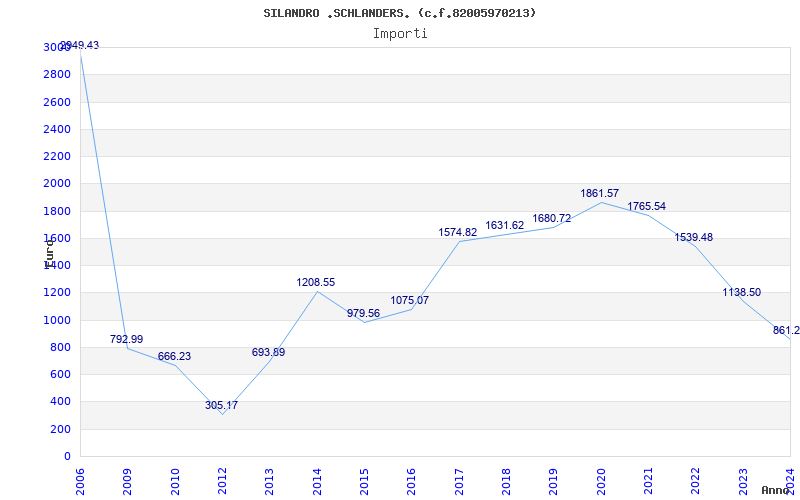Viewport: 800px width, 500px height.
Task: Select the 1765.54 value label
Action: [x=646, y=206]
